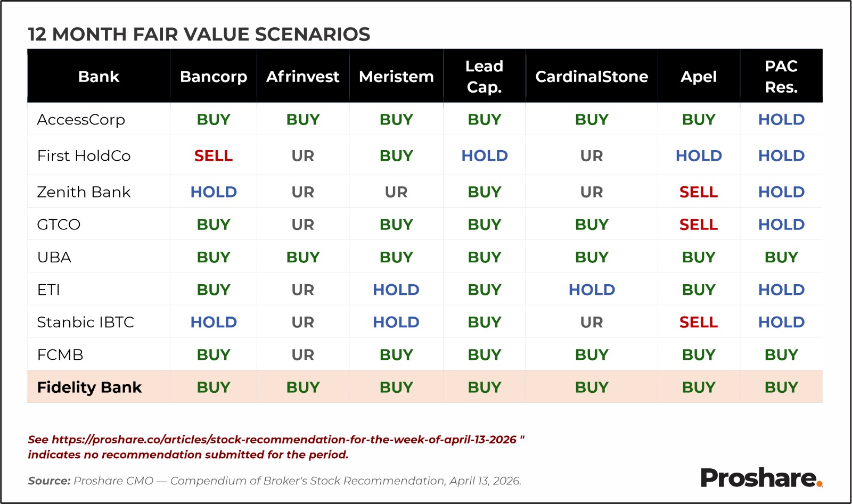Image resolution: width=852 pixels, height=504 pixels.
Task: Click the PAC Res. column header
Action: (x=781, y=77)
